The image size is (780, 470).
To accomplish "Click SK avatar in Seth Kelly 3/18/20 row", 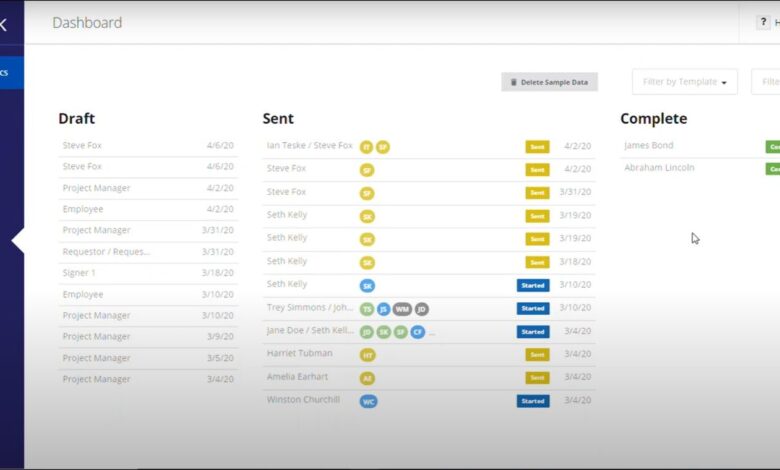I will 367,263.
